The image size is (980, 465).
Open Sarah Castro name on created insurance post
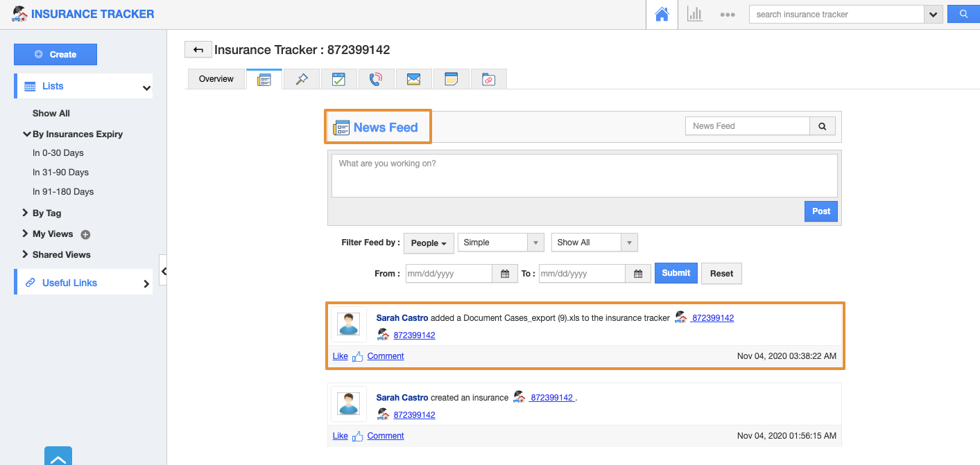click(x=402, y=398)
